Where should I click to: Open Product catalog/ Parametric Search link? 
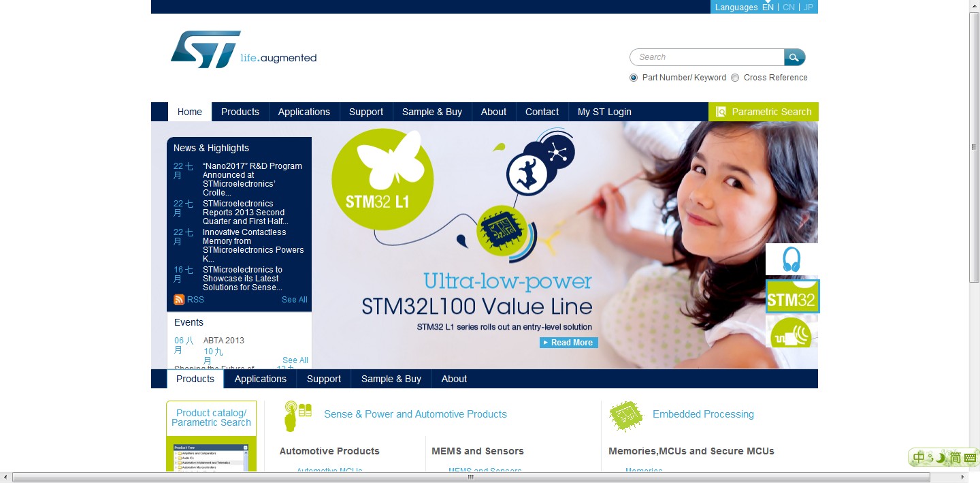[211, 418]
